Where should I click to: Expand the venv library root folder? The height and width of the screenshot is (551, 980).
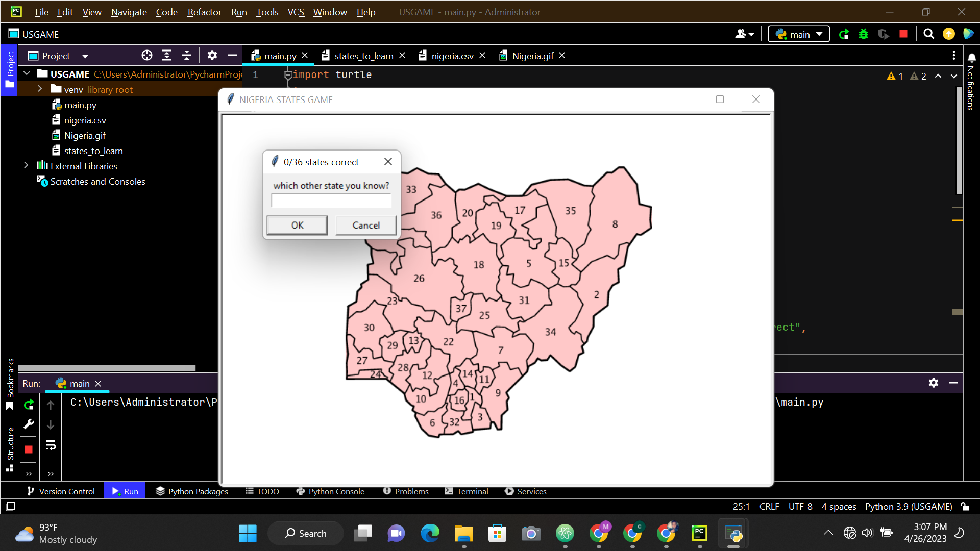[x=40, y=89]
